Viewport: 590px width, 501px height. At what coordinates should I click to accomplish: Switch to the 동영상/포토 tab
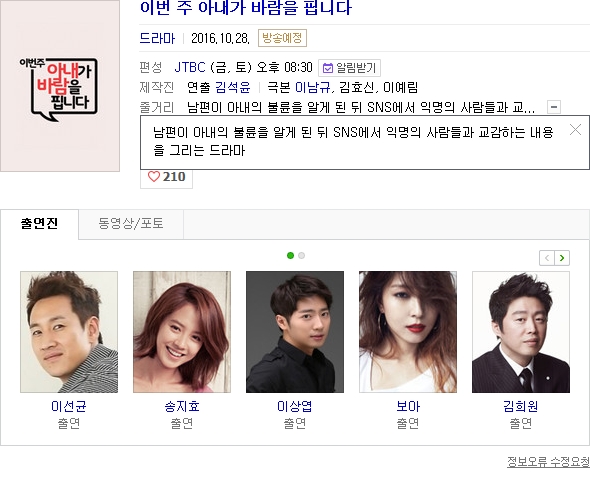pos(131,224)
